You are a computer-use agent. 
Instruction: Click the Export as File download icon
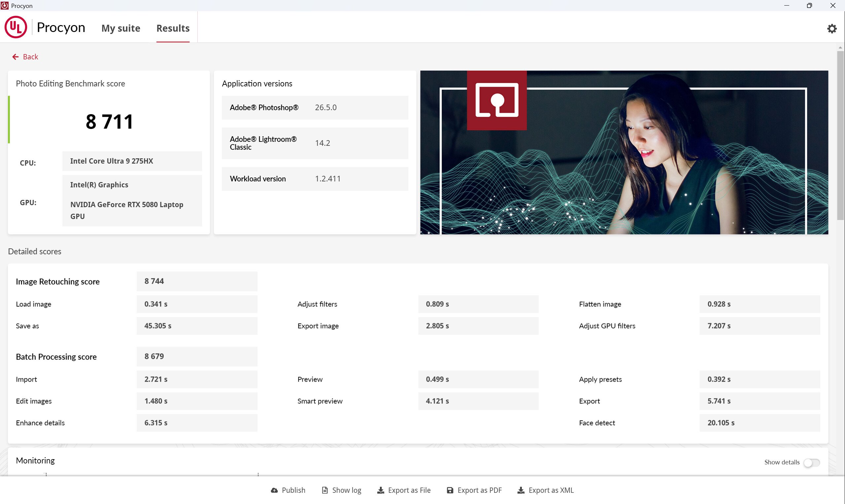[x=381, y=490]
